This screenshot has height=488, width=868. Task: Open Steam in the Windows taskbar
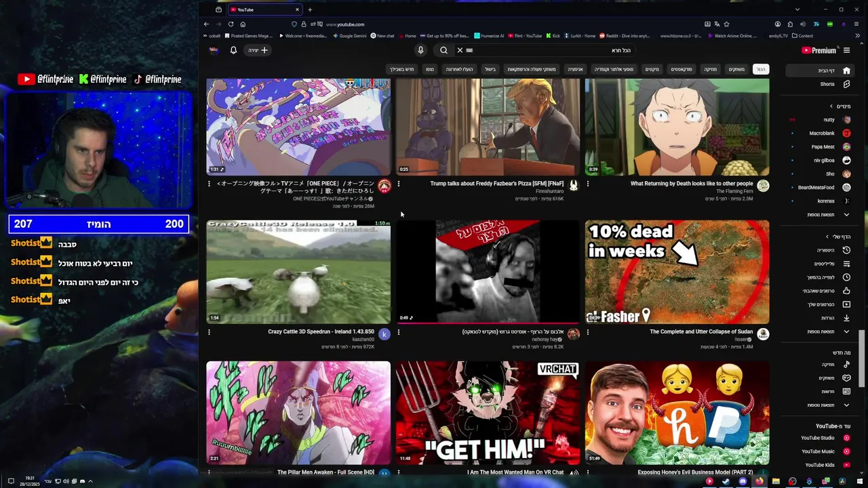(726, 481)
